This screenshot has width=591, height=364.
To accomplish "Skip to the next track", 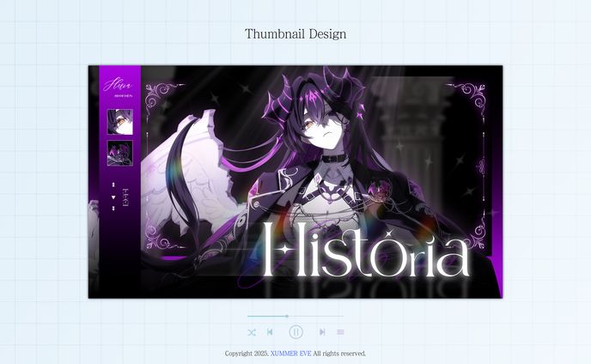I will click(x=322, y=332).
